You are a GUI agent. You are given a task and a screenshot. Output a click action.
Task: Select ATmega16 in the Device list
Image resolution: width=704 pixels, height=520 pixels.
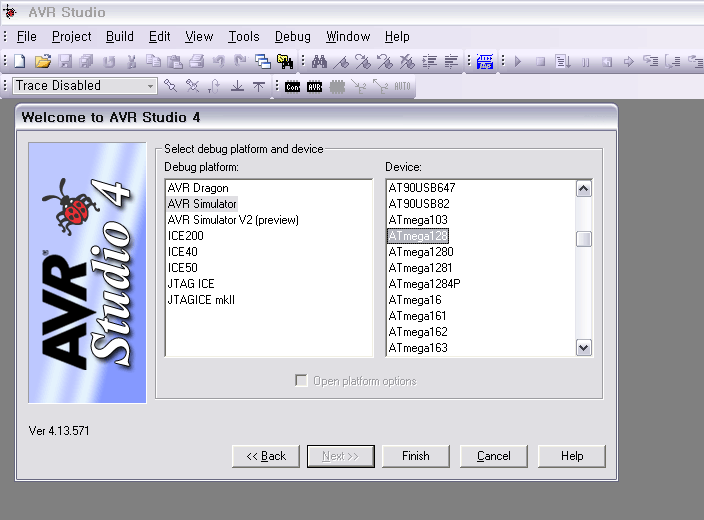(415, 300)
